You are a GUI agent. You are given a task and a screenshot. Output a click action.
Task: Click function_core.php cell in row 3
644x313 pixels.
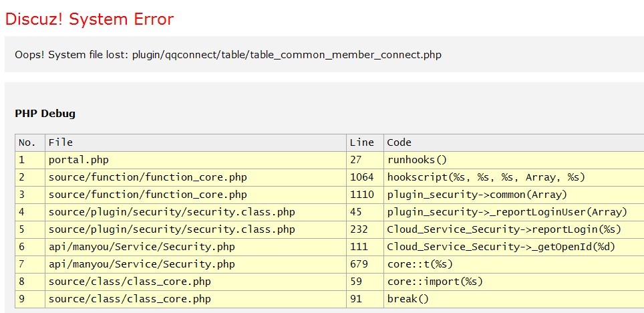pos(196,195)
